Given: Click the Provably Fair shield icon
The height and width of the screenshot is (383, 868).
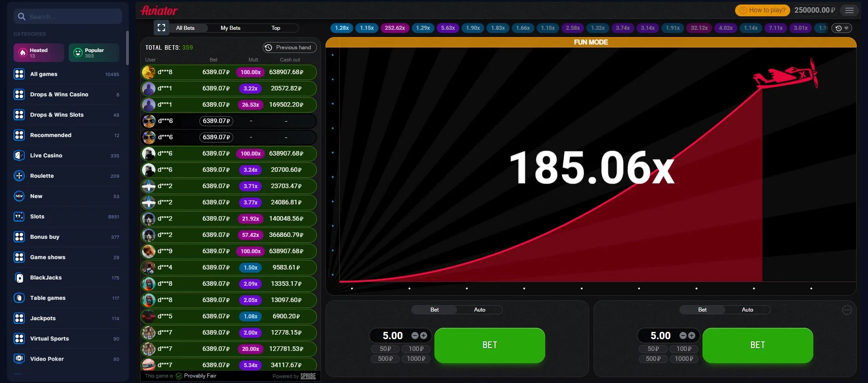Looking at the screenshot, I should point(179,376).
